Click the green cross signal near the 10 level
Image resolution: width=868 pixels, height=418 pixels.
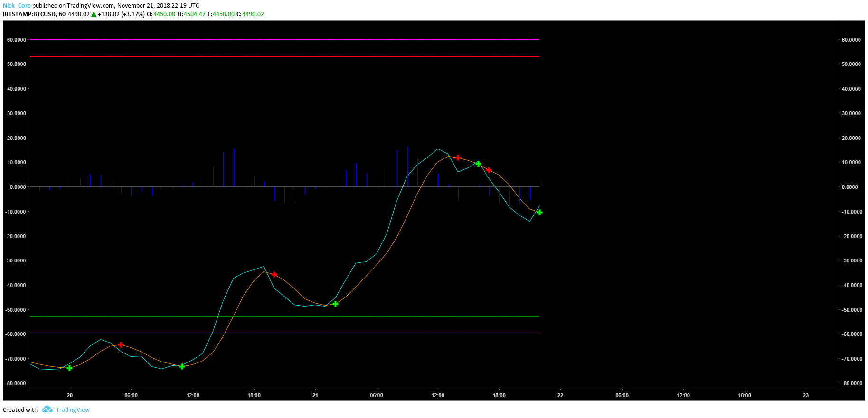478,164
